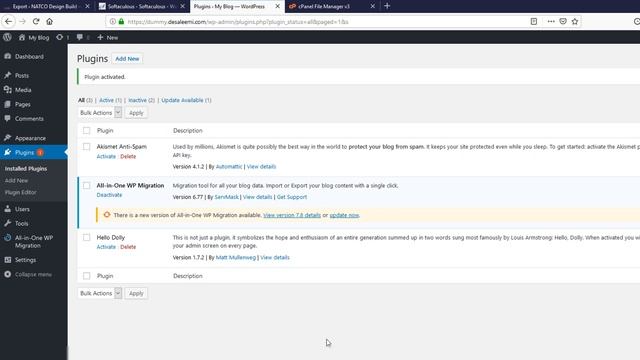Open the top Bulk Actions dropdown
The image size is (640, 360).
click(x=100, y=113)
